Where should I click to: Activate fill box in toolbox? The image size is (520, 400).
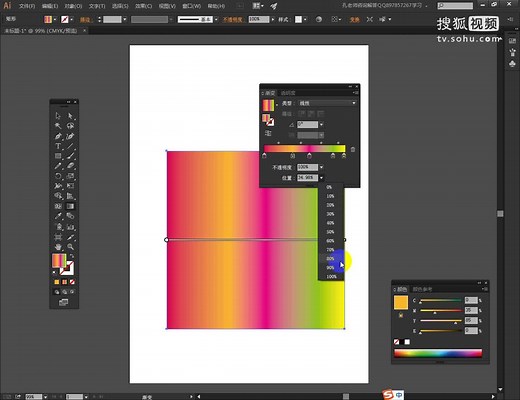[x=58, y=260]
